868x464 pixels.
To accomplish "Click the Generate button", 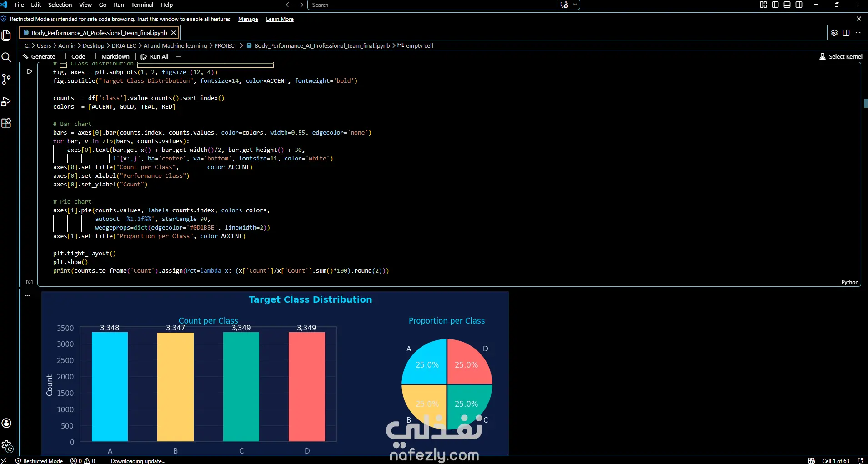I will (x=39, y=56).
